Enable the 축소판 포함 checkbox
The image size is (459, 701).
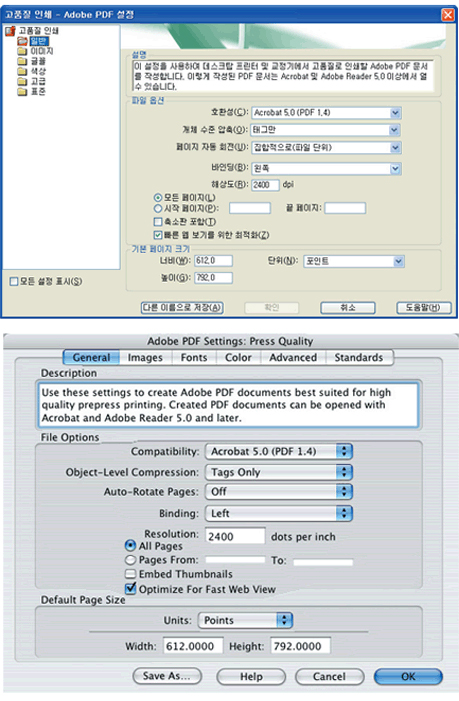(157, 222)
